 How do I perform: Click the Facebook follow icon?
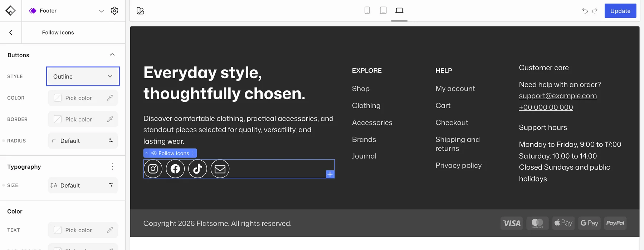(175, 169)
